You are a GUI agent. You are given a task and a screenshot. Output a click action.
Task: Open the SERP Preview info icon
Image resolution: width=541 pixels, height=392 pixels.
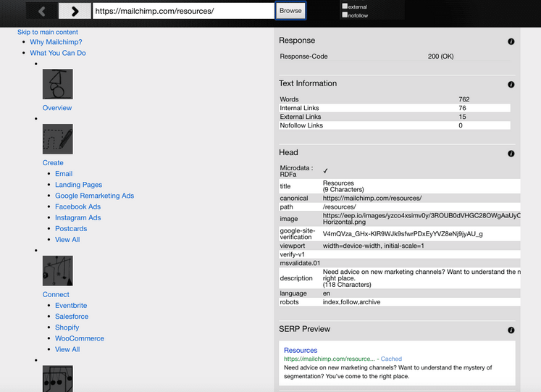(x=511, y=330)
